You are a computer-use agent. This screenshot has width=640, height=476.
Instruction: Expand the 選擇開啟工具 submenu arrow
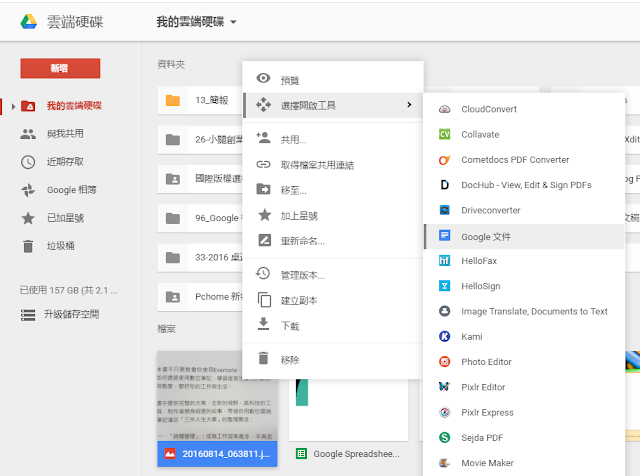(409, 105)
